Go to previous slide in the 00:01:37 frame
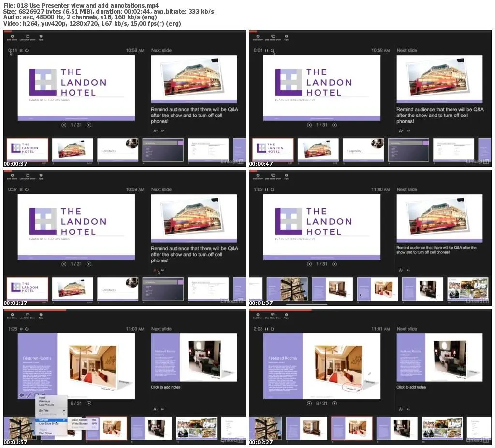The height and width of the screenshot is (448, 495). (x=309, y=264)
